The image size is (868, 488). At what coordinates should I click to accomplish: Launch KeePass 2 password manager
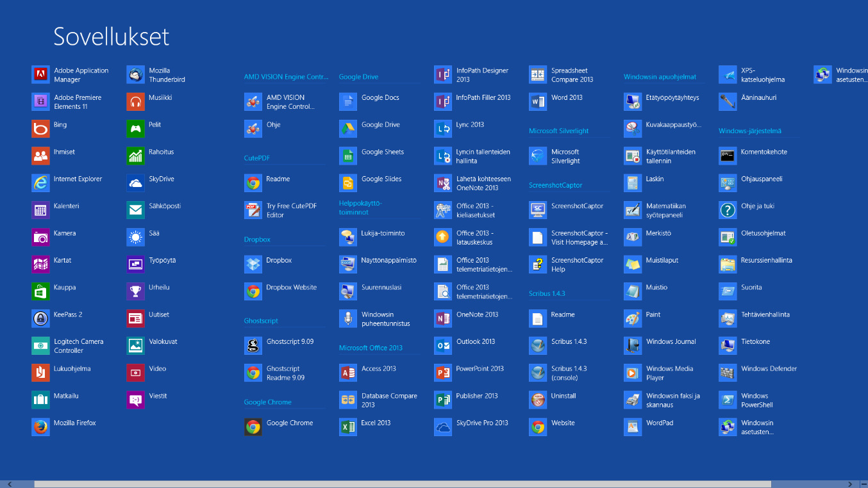pyautogui.click(x=58, y=318)
